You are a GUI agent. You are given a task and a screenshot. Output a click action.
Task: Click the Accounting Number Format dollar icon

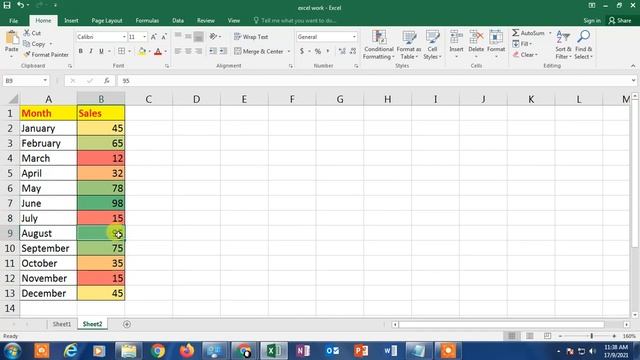[x=302, y=51]
